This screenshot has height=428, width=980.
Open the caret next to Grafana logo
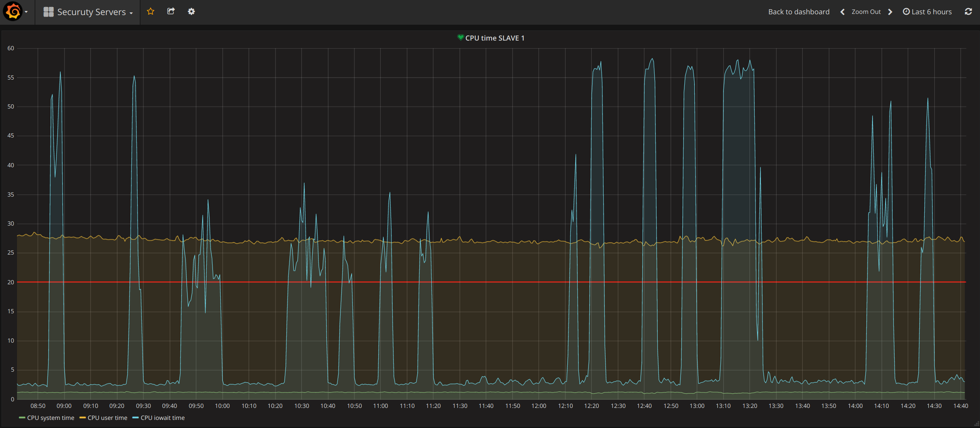point(26,12)
